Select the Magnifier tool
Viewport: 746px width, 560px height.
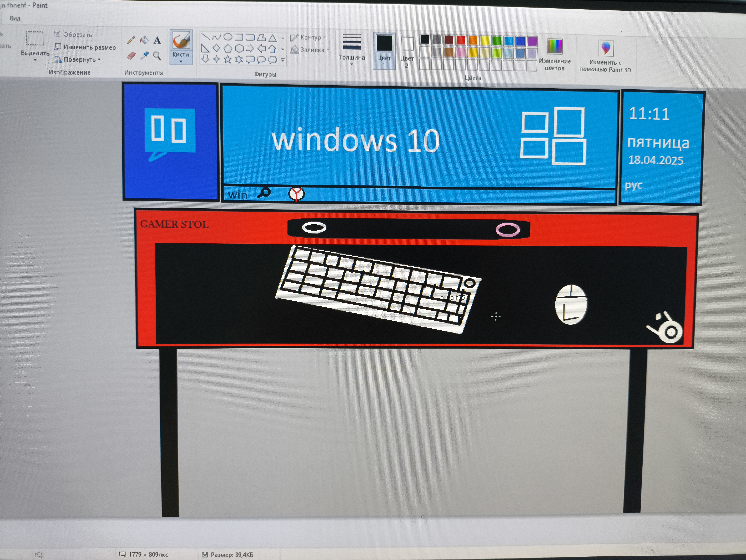click(157, 56)
